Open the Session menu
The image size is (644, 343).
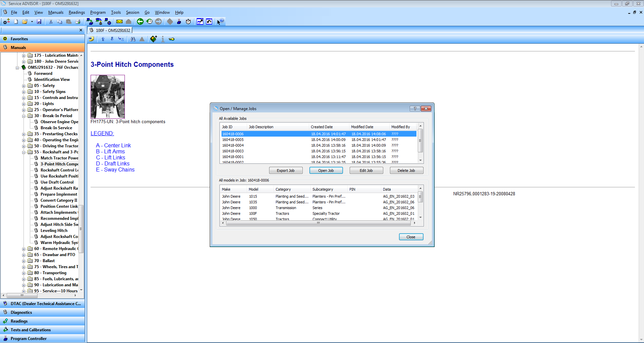pos(133,12)
